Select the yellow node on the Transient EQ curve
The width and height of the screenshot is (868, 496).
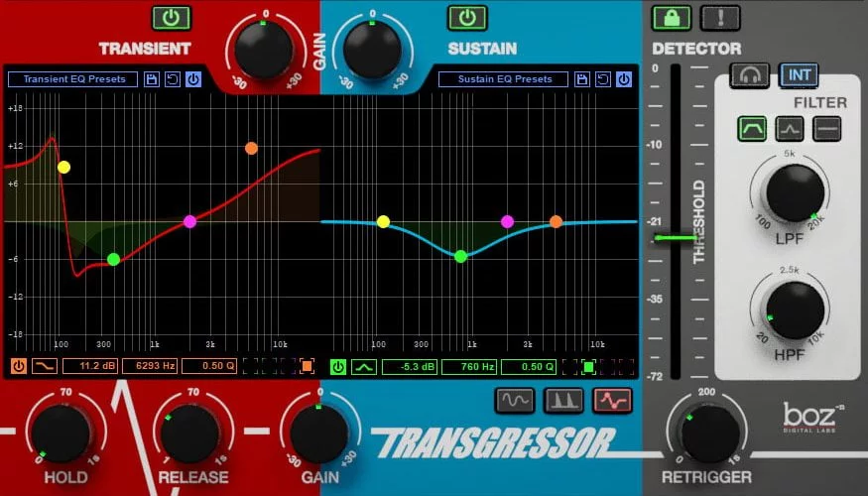[63, 168]
